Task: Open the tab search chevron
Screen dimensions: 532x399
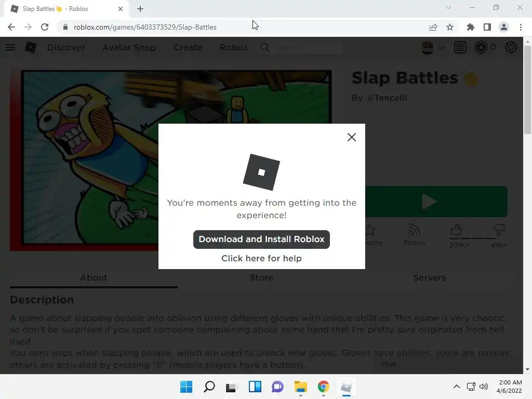Action: pyautogui.click(x=448, y=7)
